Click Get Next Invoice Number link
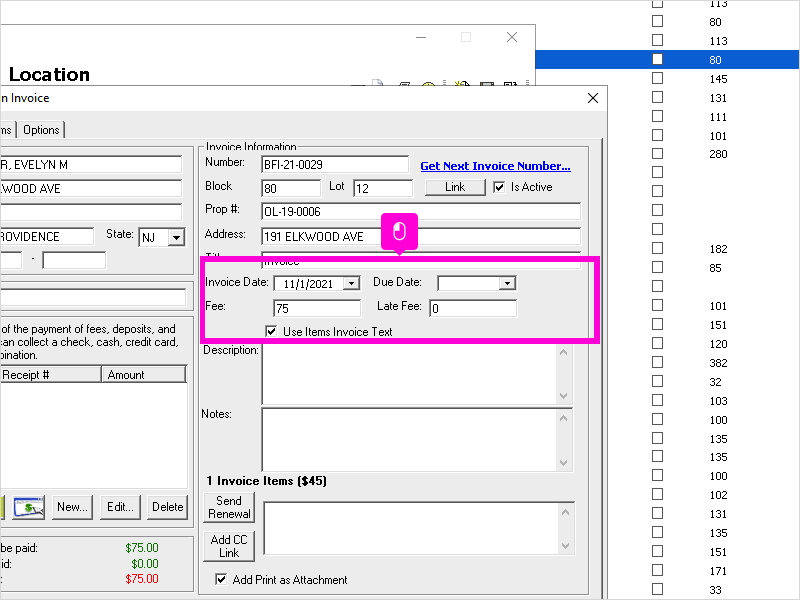Image resolution: width=800 pixels, height=600 pixels. (x=495, y=166)
